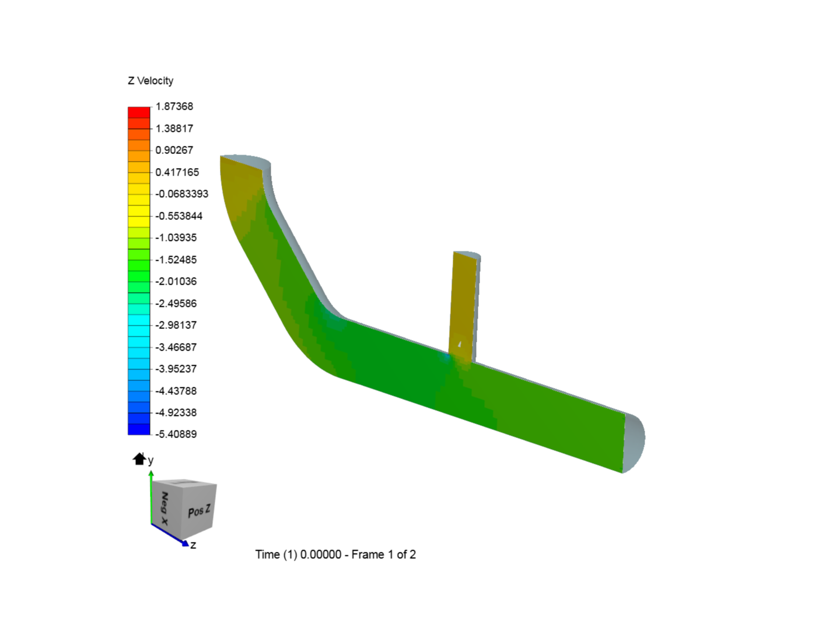Click the green y axis arrow
840x630 pixels.
click(x=151, y=497)
